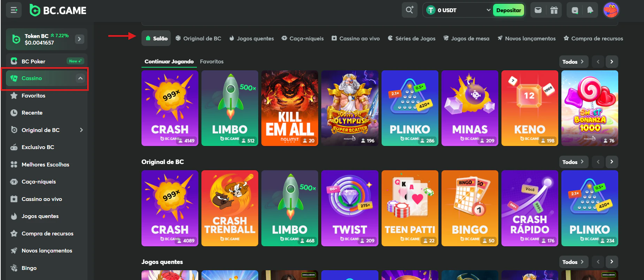Click the sidebar Novos lançamentos rocket icon
This screenshot has height=280, width=644.
click(x=14, y=251)
